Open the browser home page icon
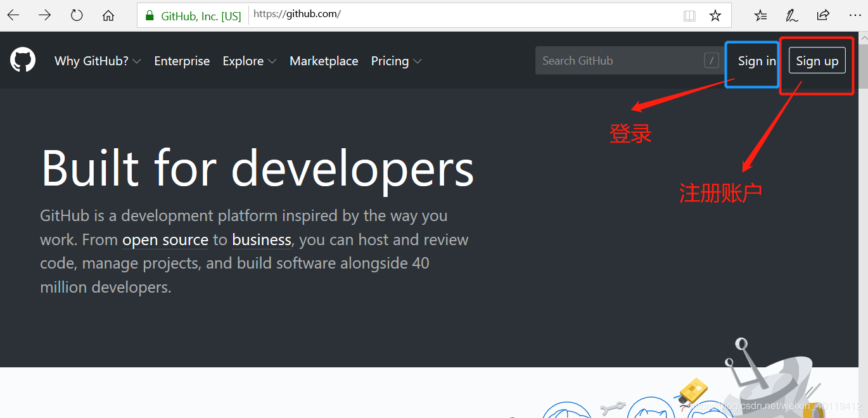 point(108,15)
